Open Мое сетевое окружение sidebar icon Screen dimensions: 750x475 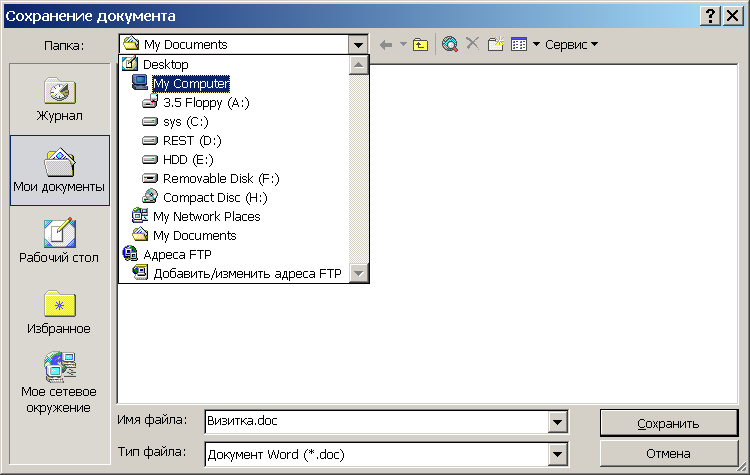click(x=59, y=382)
